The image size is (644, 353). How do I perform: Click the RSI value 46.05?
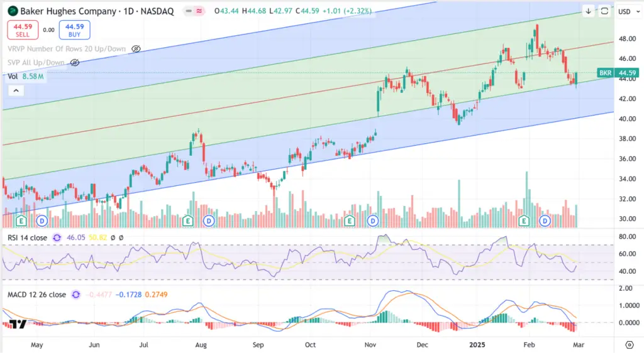coord(75,238)
